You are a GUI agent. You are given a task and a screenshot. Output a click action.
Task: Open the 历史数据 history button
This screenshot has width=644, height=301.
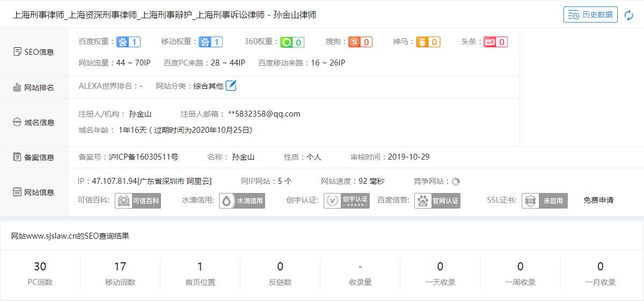click(x=590, y=15)
